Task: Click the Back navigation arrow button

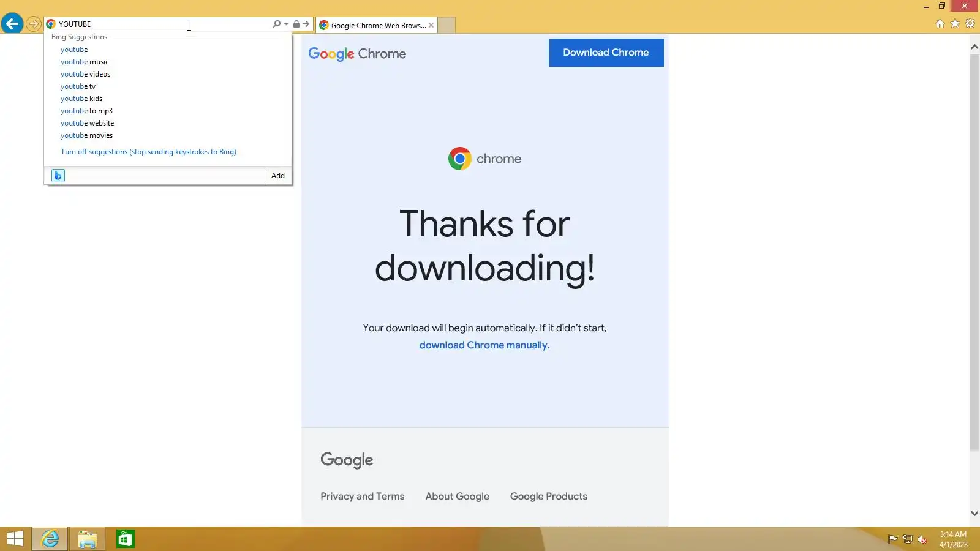Action: [x=12, y=24]
